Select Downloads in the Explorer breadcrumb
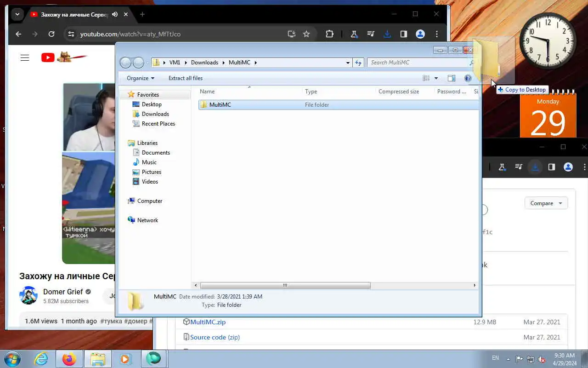Image resolution: width=588 pixels, height=368 pixels. (204, 63)
